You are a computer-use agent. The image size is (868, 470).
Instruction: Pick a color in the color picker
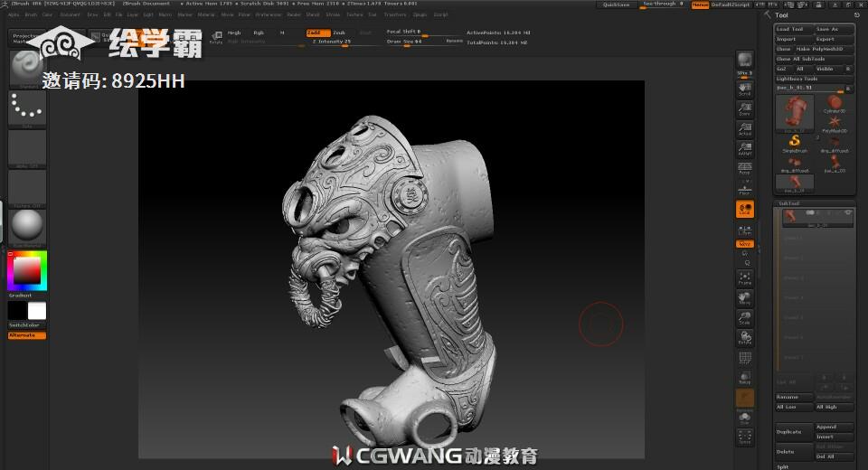(x=27, y=270)
